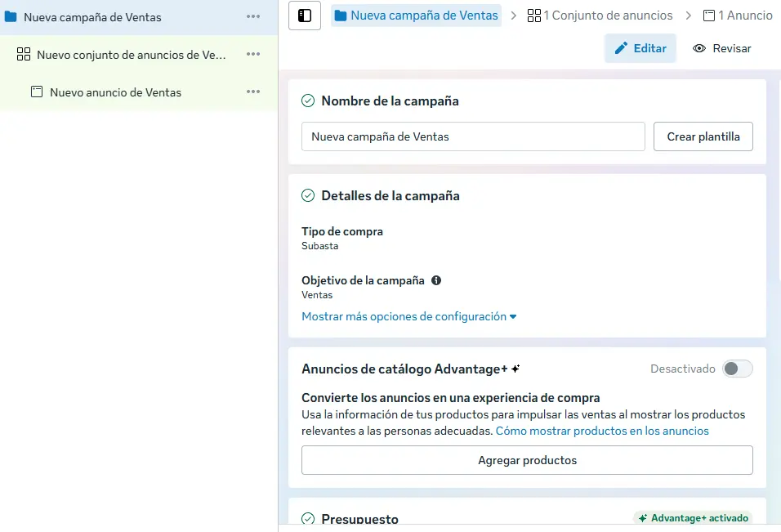This screenshot has height=532, width=781.
Task: Open three-dot menu for Nuevo anuncio de Ventas
Action: click(253, 92)
